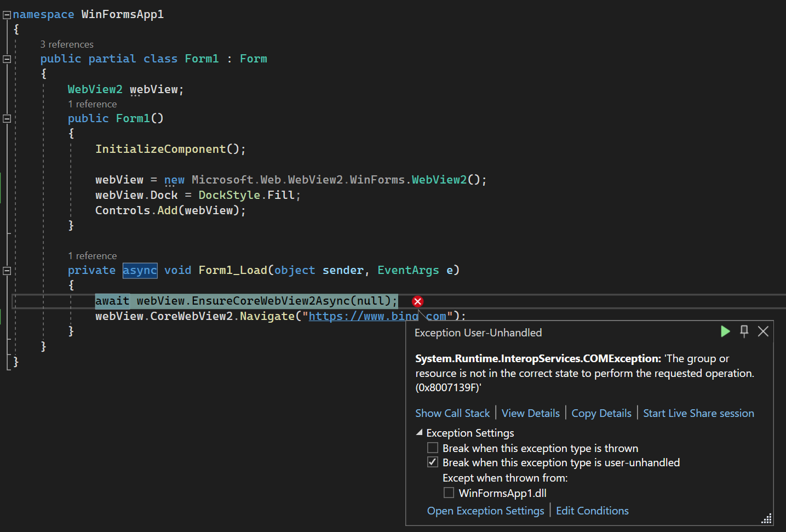Close the Exception User-Unhandled popup
Viewport: 786px width, 532px height.
[763, 331]
